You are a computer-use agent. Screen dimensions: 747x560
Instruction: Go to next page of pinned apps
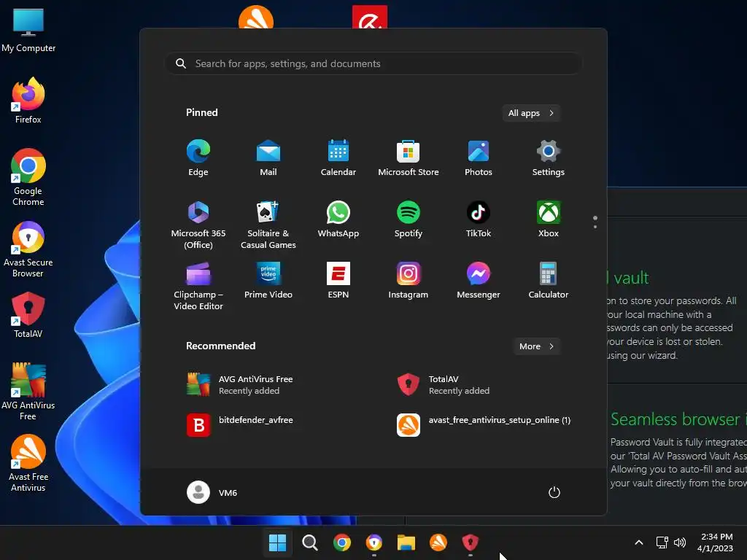595,227
